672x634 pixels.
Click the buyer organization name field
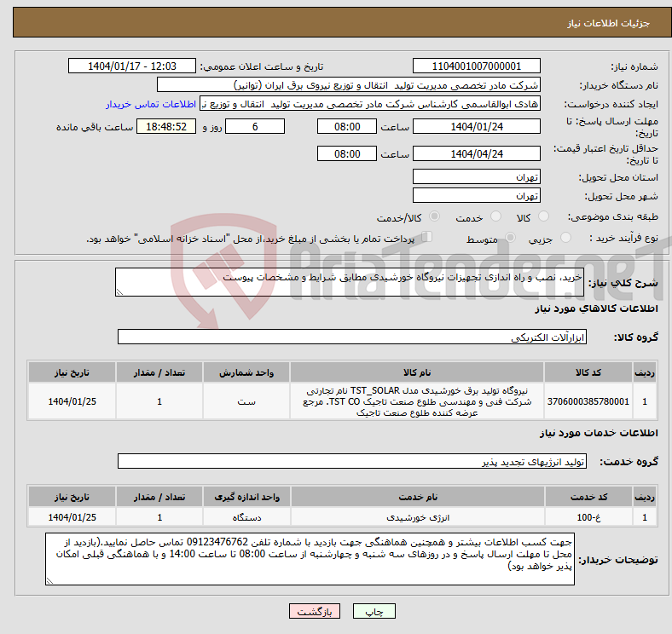click(349, 85)
